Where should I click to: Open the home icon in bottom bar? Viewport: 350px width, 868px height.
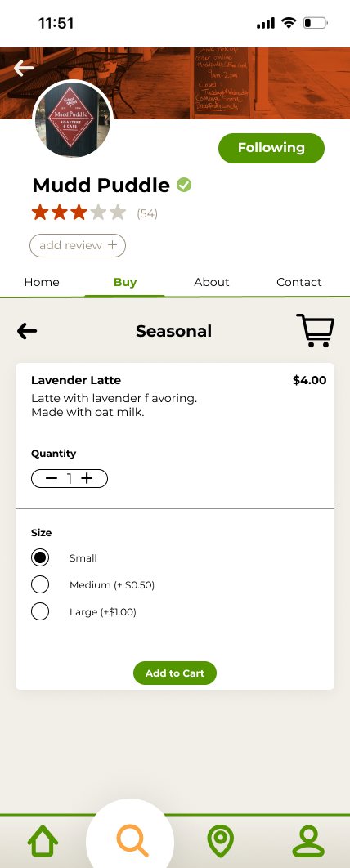(43, 841)
